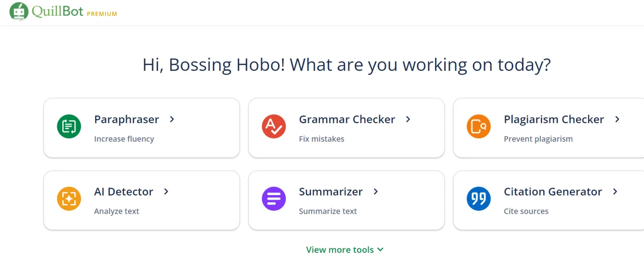Click the blue Citation Generator quote icon
644x263 pixels.
pyautogui.click(x=478, y=199)
